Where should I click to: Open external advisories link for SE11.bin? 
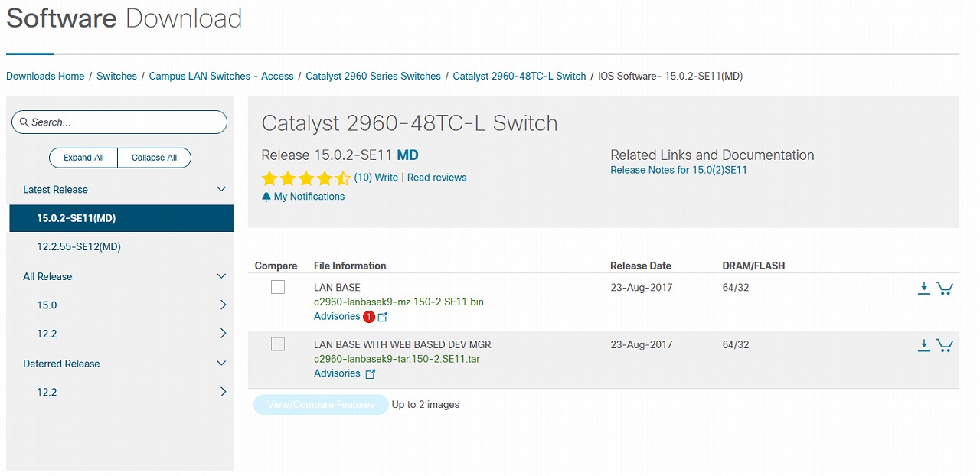point(384,317)
